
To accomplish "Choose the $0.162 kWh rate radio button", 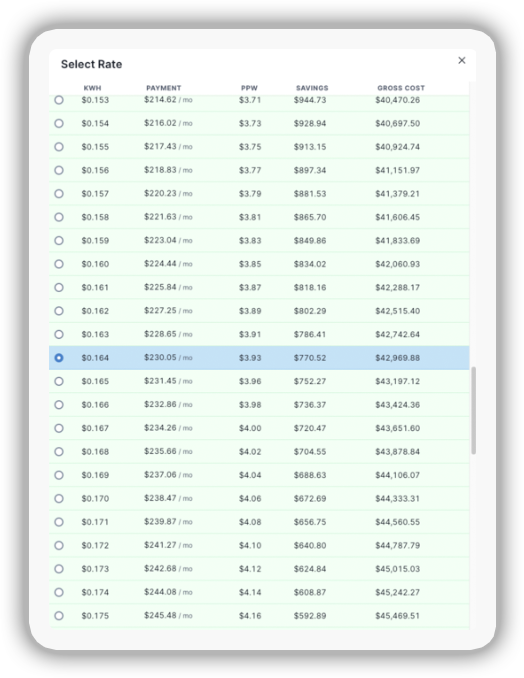I will pyautogui.click(x=59, y=311).
